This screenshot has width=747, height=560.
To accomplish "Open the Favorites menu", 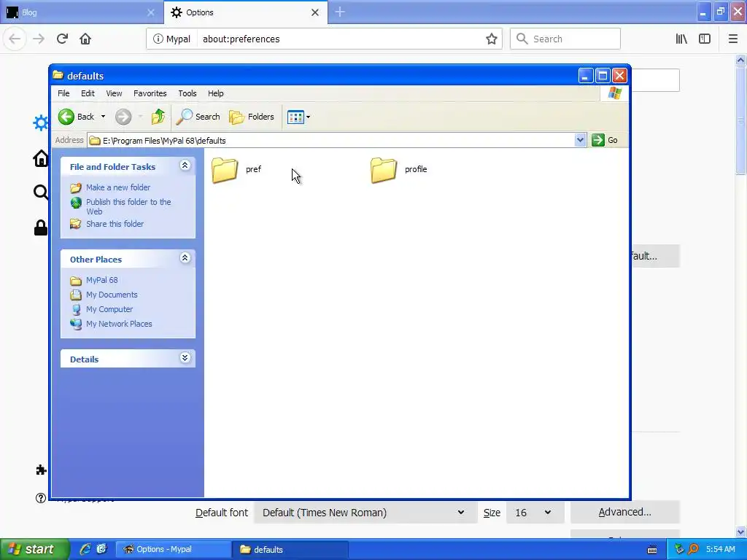I will [150, 93].
